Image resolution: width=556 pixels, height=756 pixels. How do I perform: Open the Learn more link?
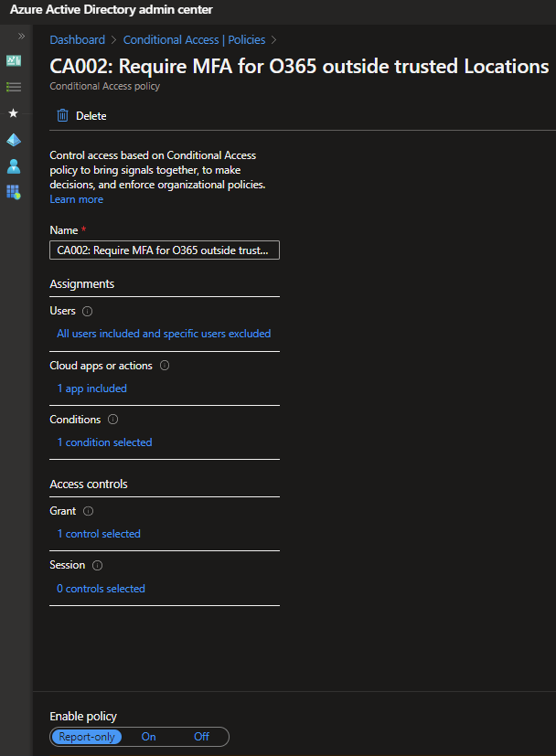click(76, 199)
